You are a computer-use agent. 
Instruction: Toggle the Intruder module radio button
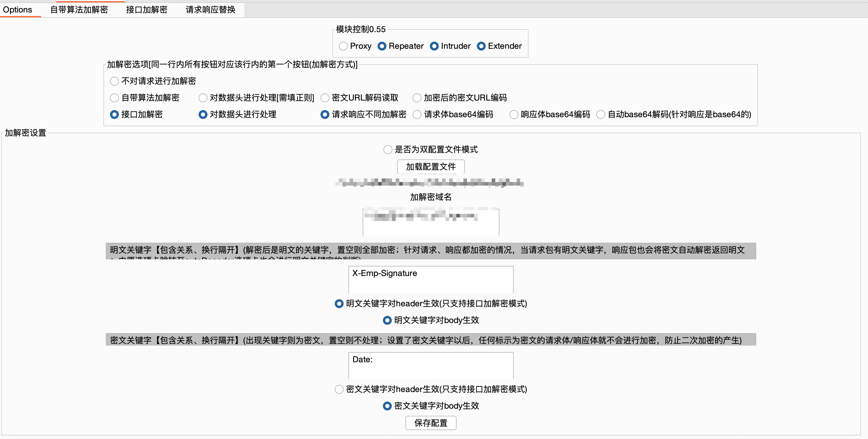pos(434,46)
